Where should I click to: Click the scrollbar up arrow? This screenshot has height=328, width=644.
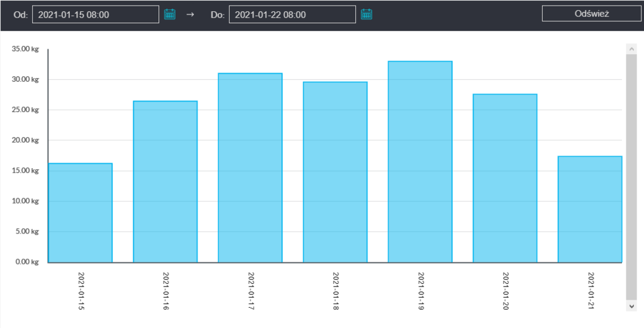tap(632, 48)
